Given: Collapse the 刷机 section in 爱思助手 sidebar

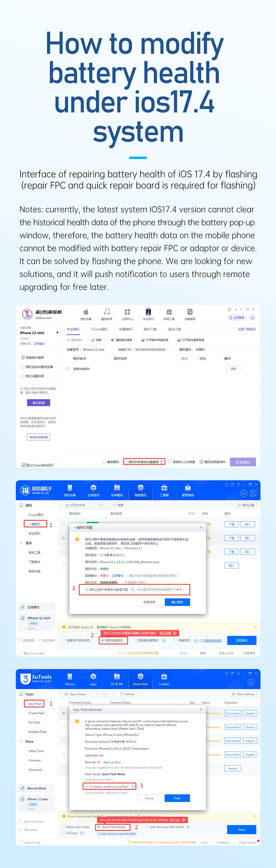Looking at the screenshot, I should pyautogui.click(x=21, y=505).
